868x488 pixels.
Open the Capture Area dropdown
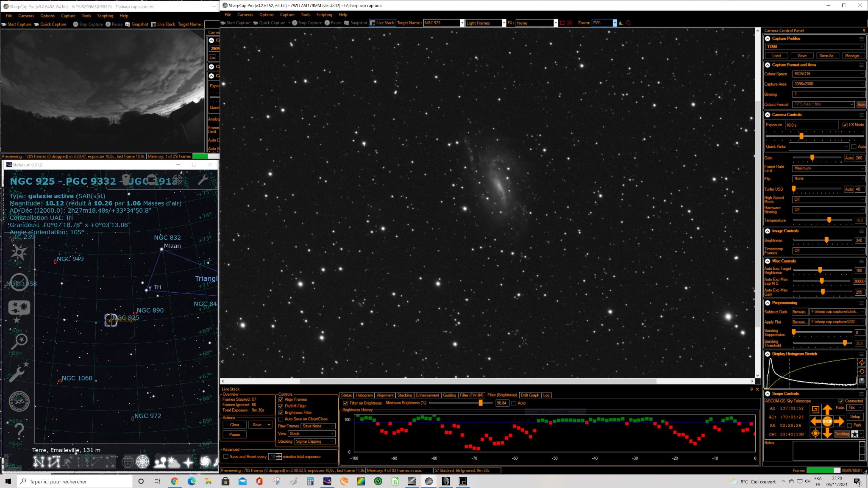point(829,84)
